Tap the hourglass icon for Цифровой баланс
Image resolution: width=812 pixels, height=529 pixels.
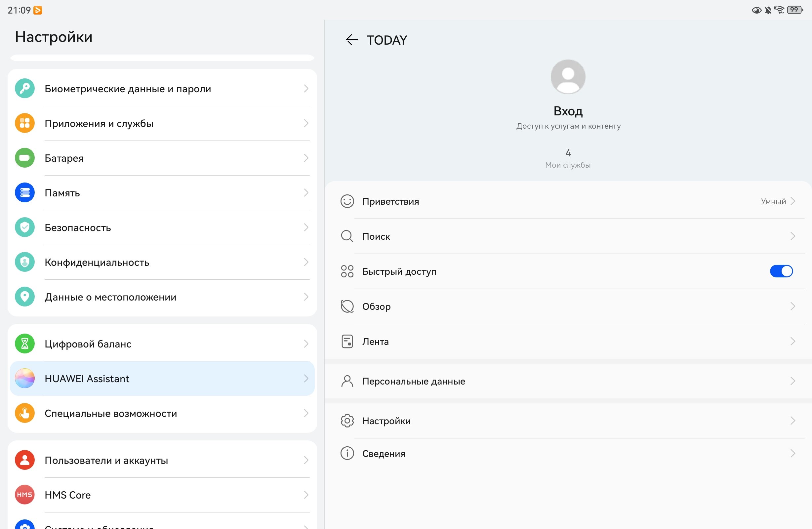click(24, 344)
